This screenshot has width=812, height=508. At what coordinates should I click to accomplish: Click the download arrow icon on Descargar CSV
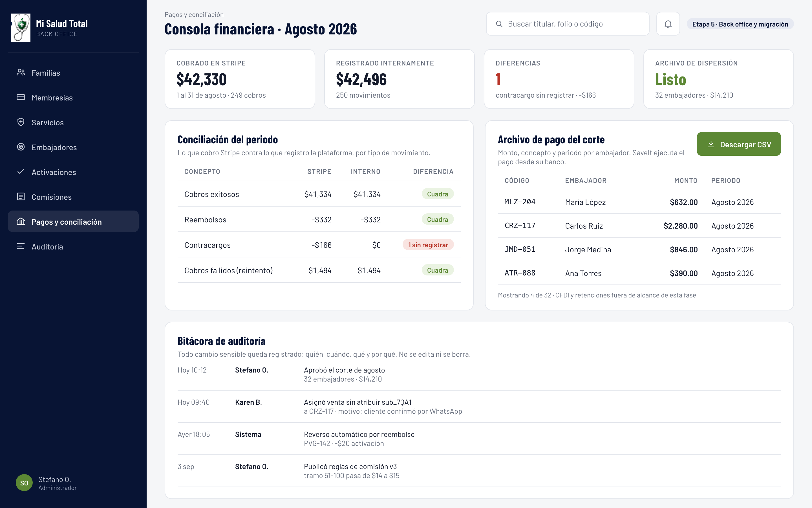[711, 144]
